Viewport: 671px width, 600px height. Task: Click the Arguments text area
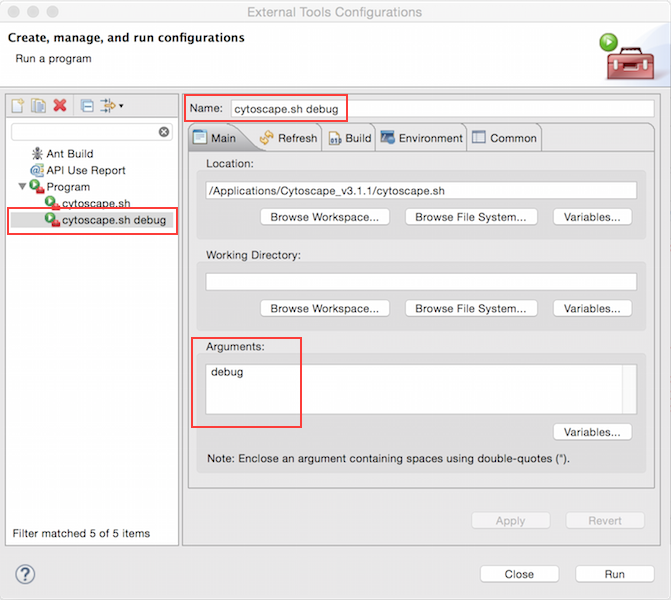[414, 389]
